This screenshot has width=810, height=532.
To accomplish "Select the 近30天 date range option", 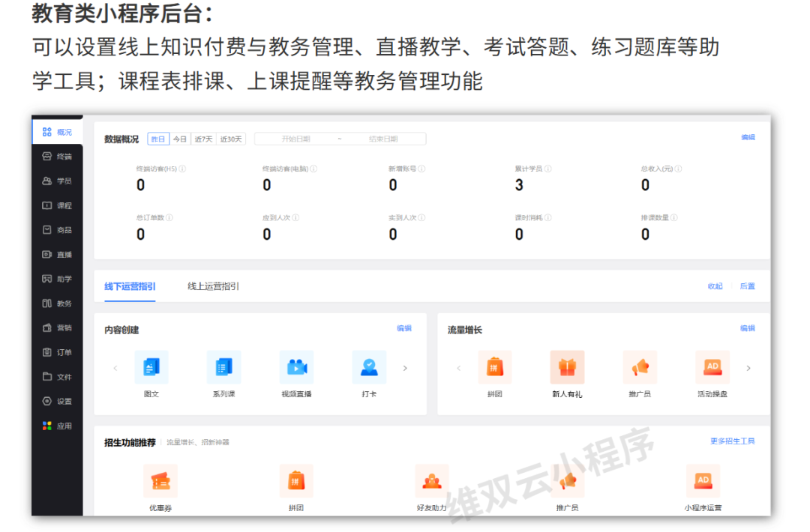I will click(x=231, y=139).
